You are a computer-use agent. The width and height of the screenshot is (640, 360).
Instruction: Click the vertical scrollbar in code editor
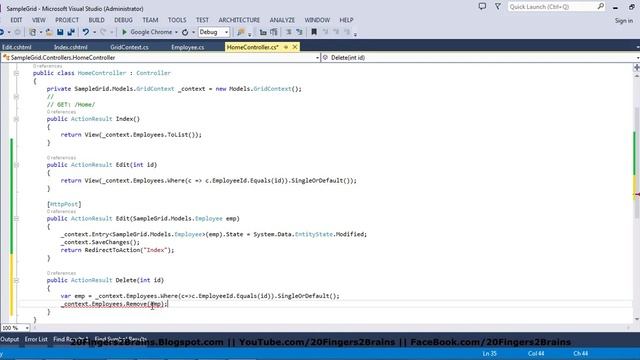(x=636, y=163)
